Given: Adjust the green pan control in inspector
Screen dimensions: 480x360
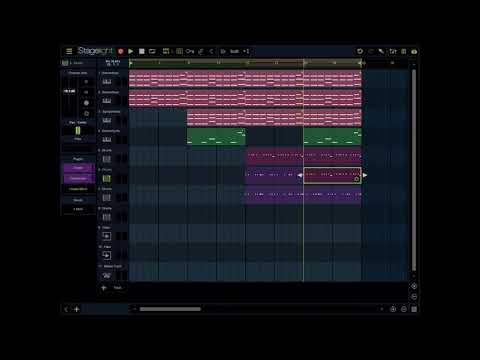Looking at the screenshot, I should (x=78, y=130).
